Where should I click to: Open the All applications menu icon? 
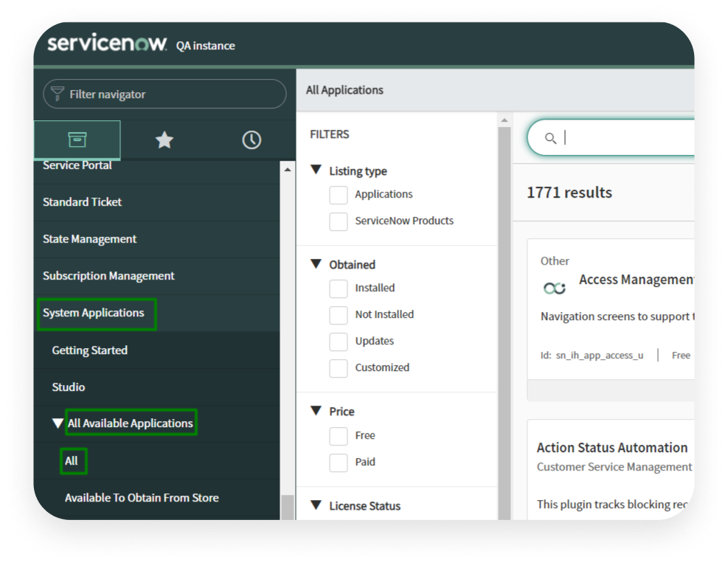coord(77,139)
